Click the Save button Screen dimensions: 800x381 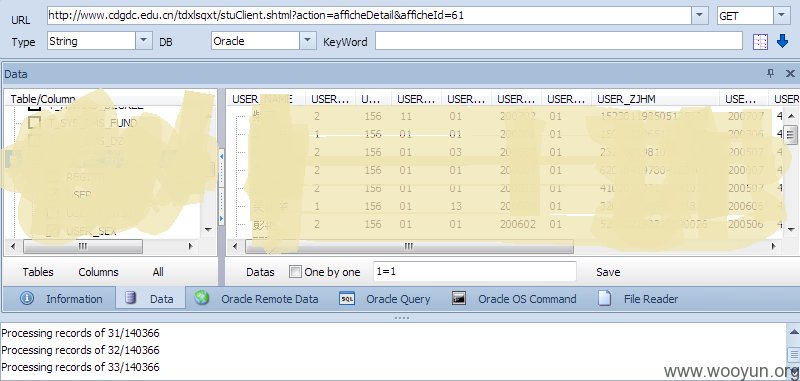tap(608, 272)
